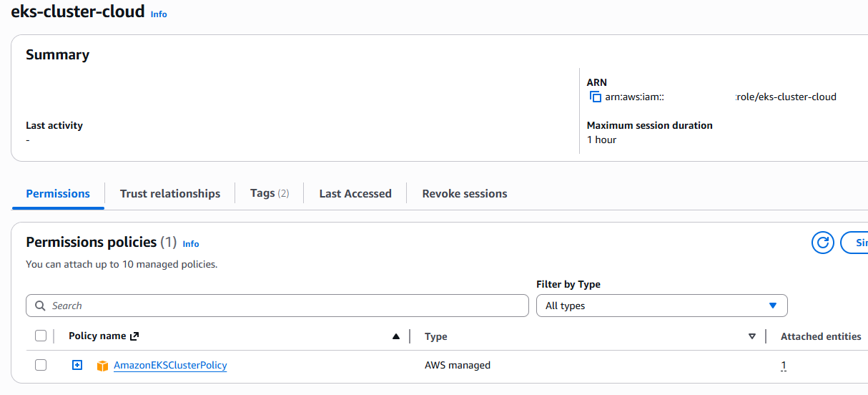Switch to the Trust relationships tab

(x=170, y=193)
